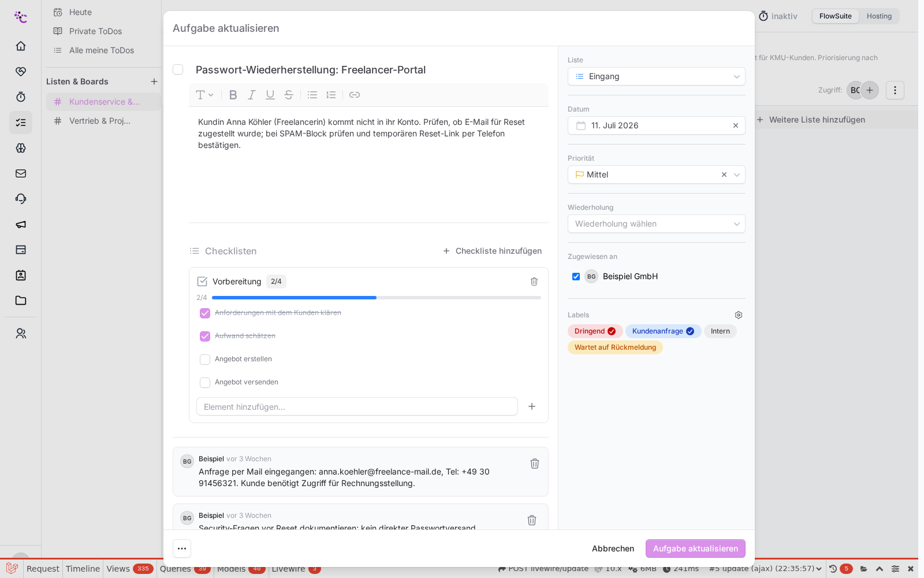
Task: Uncheck 'Aufwand schätzen' item
Action: coord(205,336)
